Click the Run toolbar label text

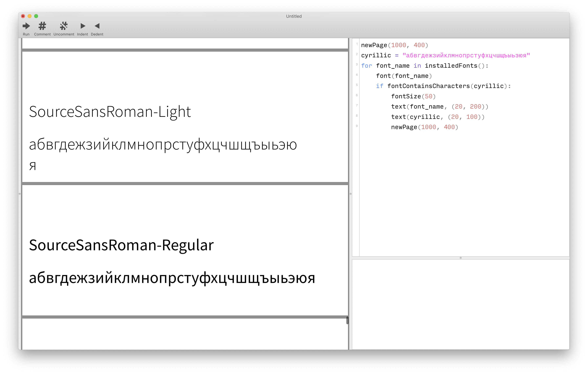[26, 34]
